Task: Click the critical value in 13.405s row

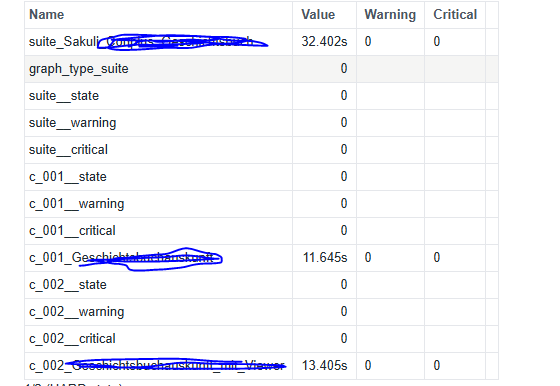Action: (437, 366)
